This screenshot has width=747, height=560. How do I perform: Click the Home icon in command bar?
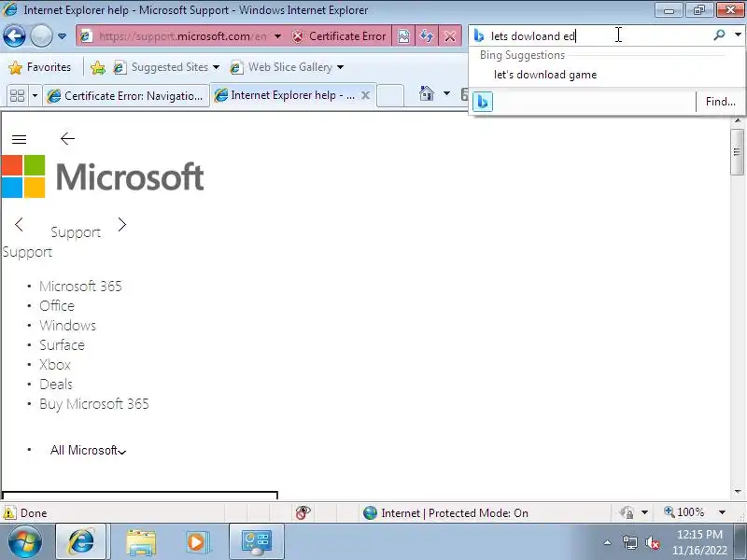pos(427,93)
